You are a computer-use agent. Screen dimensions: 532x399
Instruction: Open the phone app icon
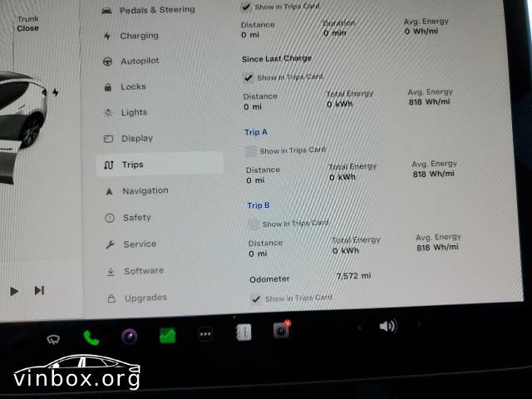point(91,337)
